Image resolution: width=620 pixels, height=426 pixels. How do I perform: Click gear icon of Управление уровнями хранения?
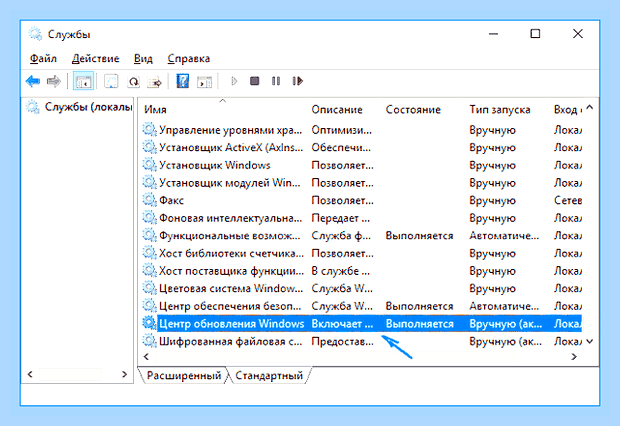[x=149, y=130]
